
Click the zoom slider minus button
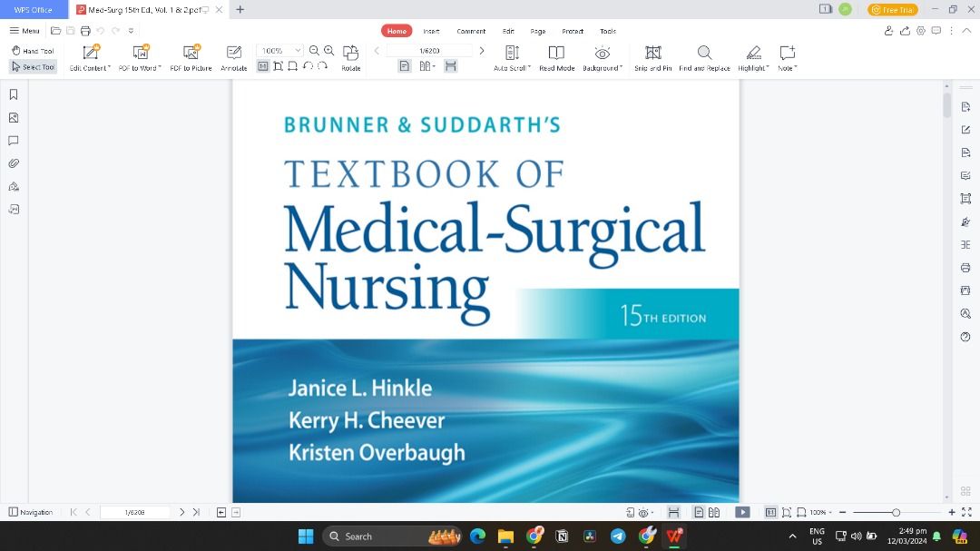tap(842, 512)
